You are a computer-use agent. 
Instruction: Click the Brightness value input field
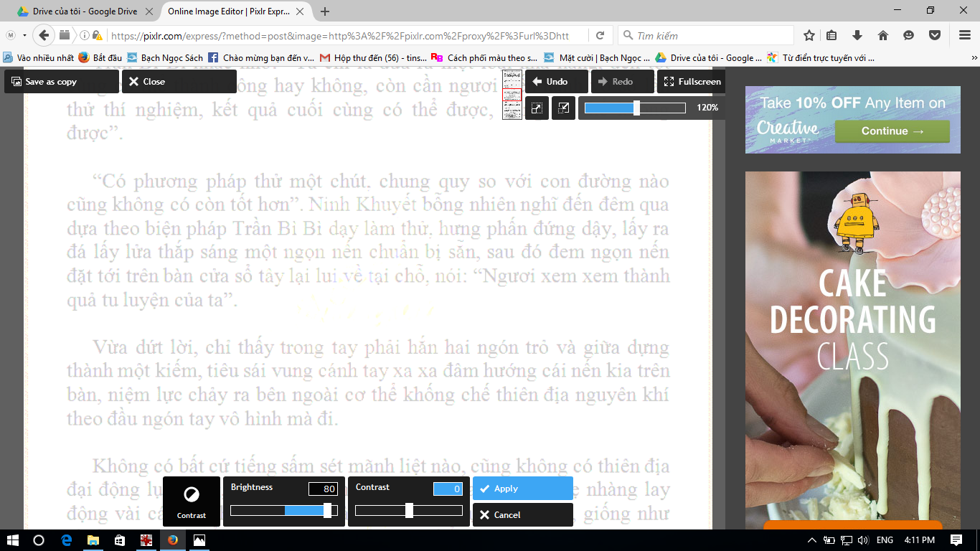click(323, 489)
